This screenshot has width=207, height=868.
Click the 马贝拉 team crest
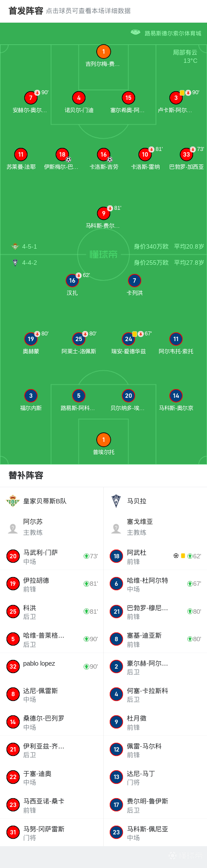click(116, 501)
